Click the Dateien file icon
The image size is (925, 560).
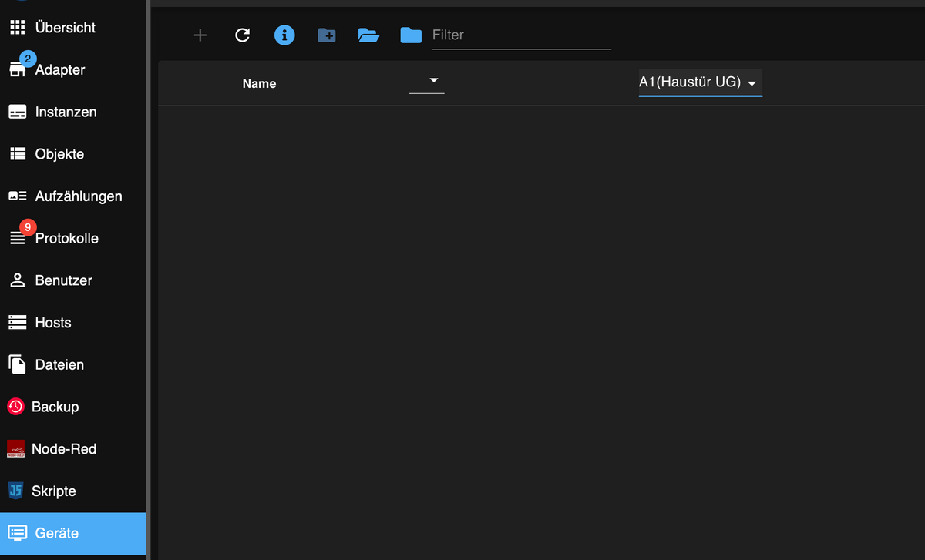(x=17, y=364)
